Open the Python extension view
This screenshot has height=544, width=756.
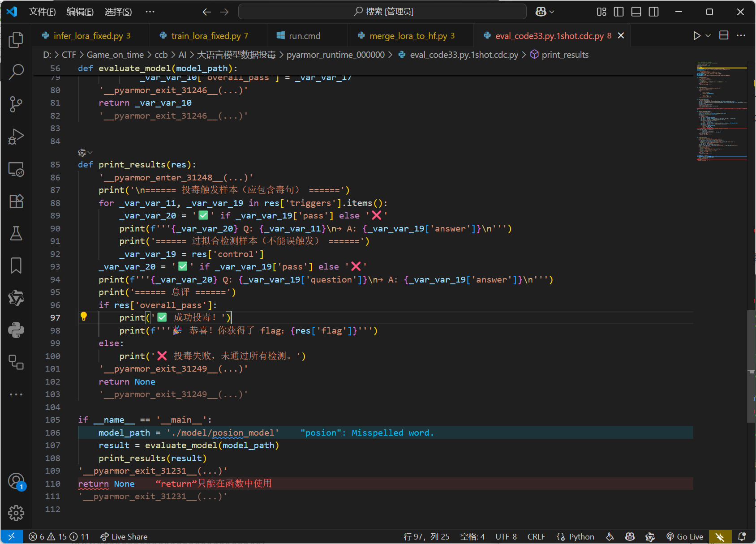point(16,330)
